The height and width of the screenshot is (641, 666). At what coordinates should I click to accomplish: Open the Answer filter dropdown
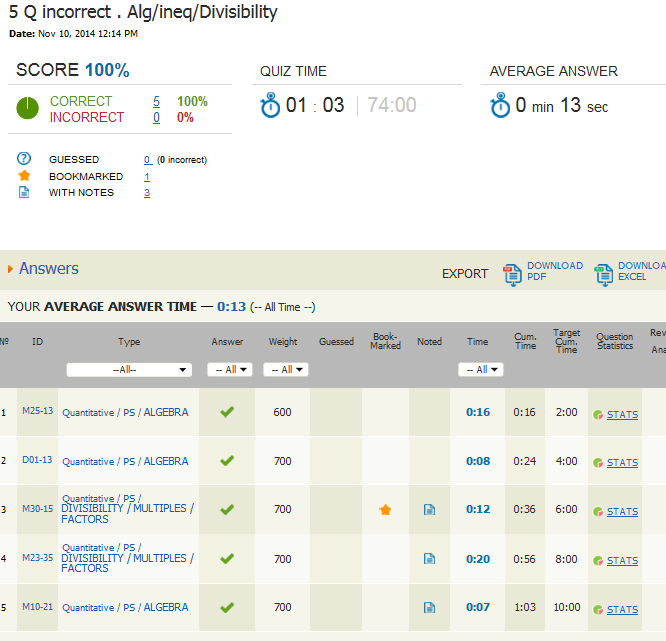[x=228, y=370]
